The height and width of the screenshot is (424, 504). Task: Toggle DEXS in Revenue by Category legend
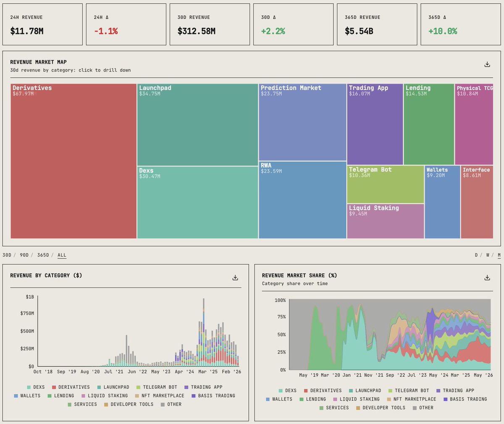36,387
